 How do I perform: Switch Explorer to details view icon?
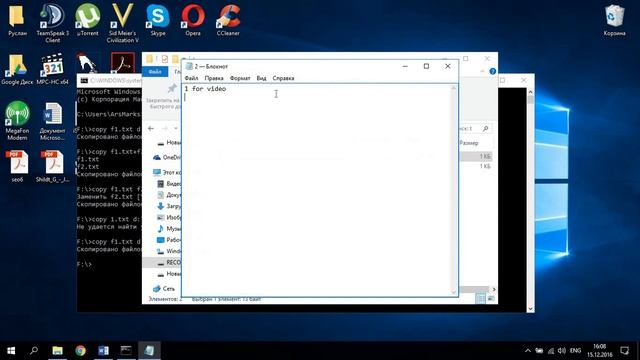coord(481,299)
